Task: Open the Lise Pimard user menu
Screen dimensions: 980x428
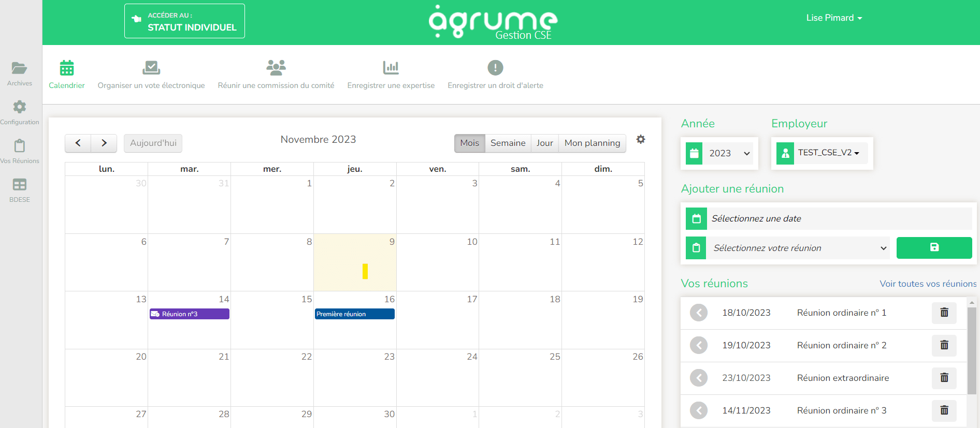Action: (x=833, y=18)
